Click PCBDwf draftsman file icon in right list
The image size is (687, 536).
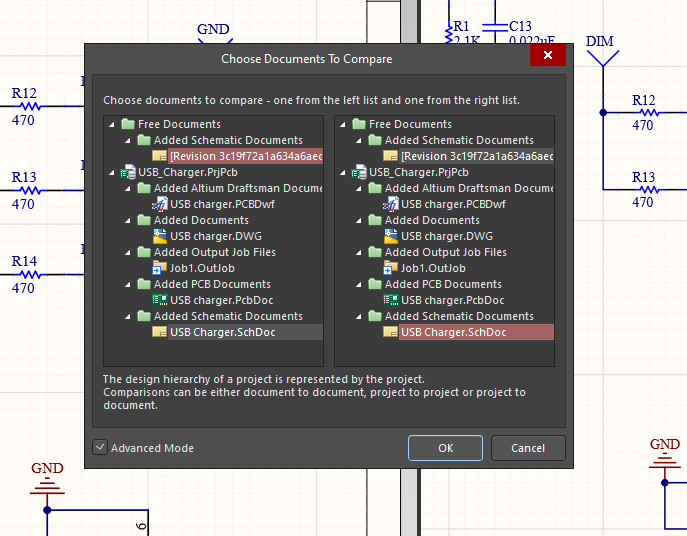point(390,204)
